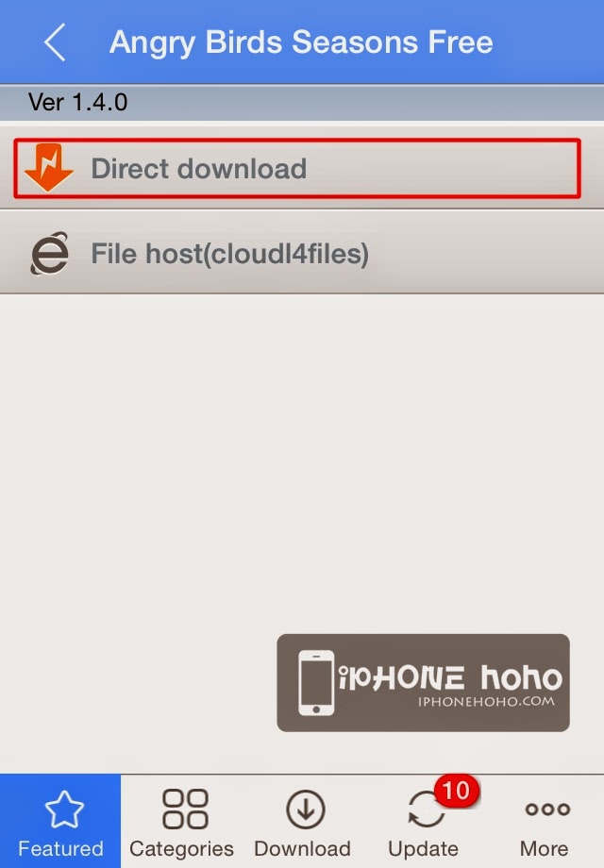Click the orange lightning download arrow icon
The width and height of the screenshot is (604, 868).
[49, 168]
